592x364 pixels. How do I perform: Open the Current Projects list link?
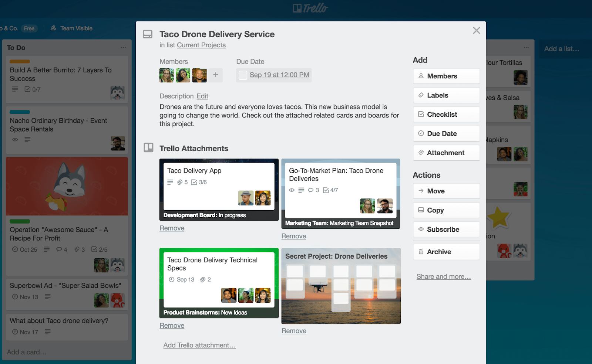coord(201,45)
